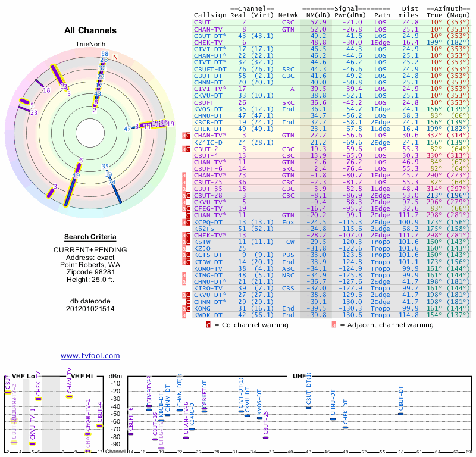
Task: Click the warning badge beside KCPQ-DT row
Action: (186, 223)
